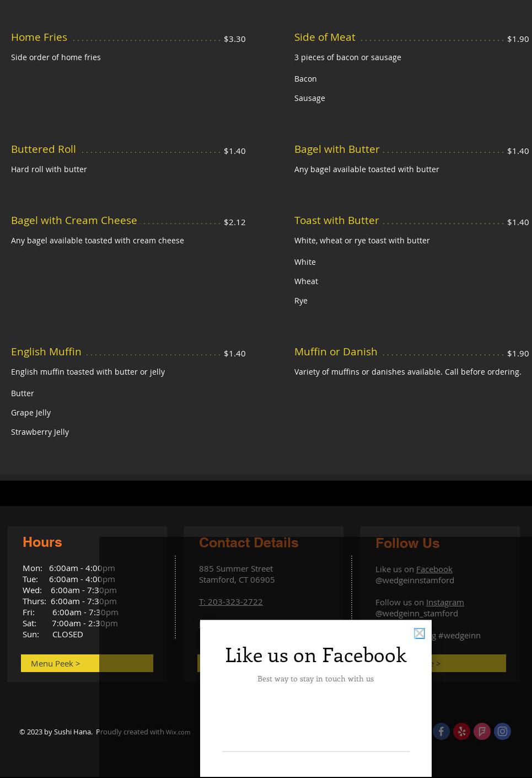Open the Facebook icon in the footer
This screenshot has height=778, width=532.
(441, 731)
